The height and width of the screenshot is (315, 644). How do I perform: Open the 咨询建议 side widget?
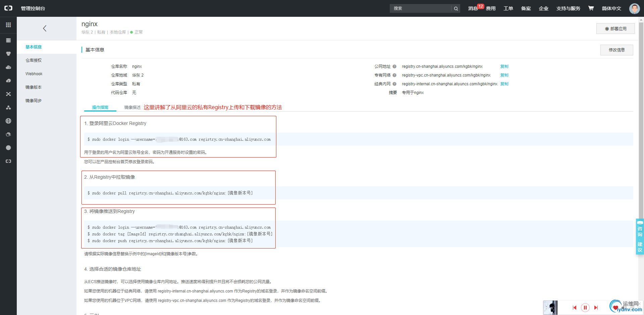pyautogui.click(x=640, y=237)
